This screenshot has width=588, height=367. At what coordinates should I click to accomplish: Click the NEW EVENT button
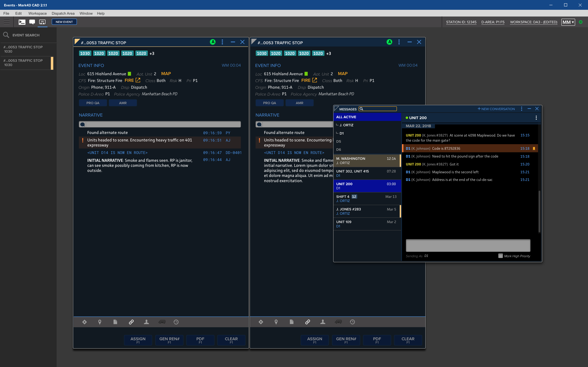coord(64,22)
